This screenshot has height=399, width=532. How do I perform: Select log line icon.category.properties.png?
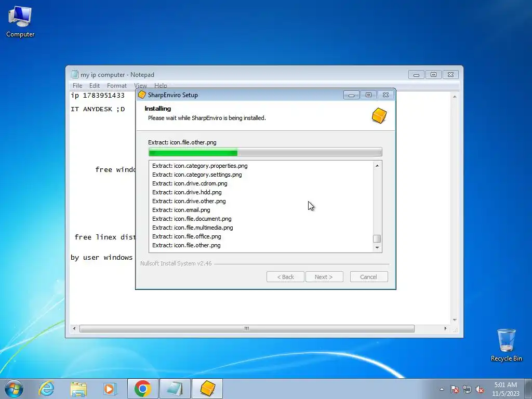200,166
